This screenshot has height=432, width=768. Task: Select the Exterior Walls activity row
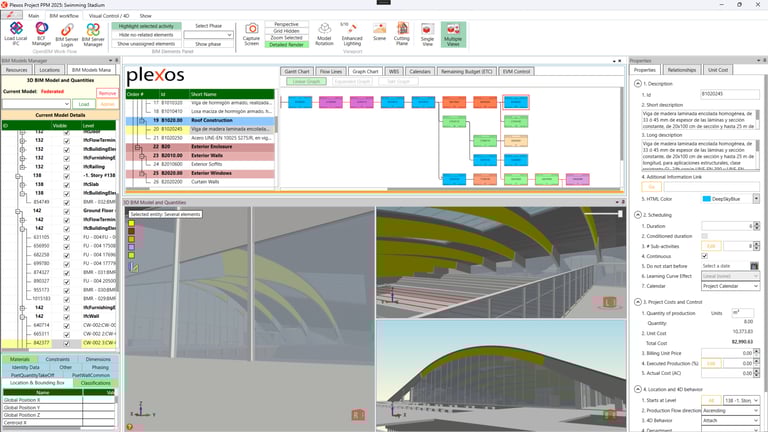coord(200,156)
